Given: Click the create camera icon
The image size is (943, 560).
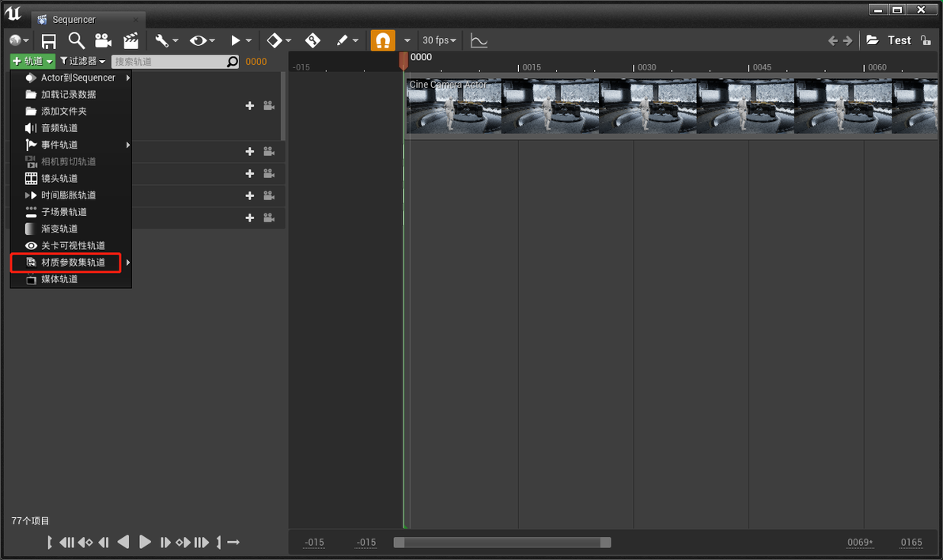Looking at the screenshot, I should (x=103, y=40).
